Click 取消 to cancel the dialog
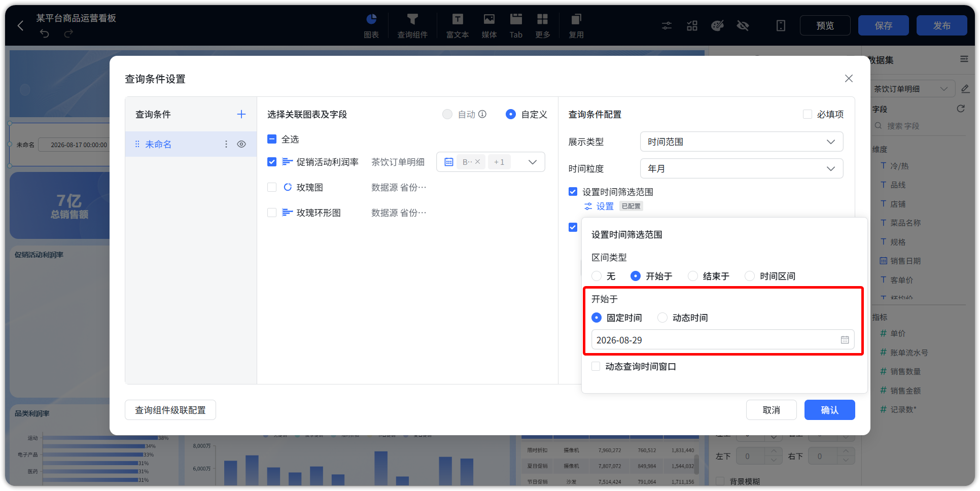The image size is (980, 491). (x=772, y=410)
